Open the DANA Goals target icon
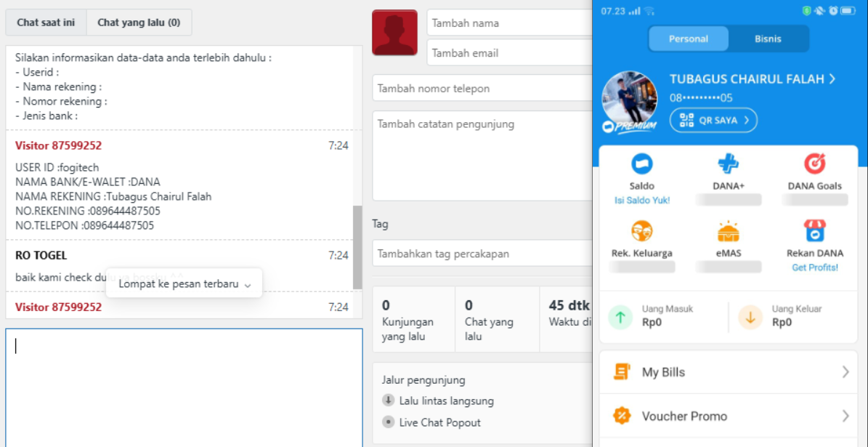 tap(815, 164)
